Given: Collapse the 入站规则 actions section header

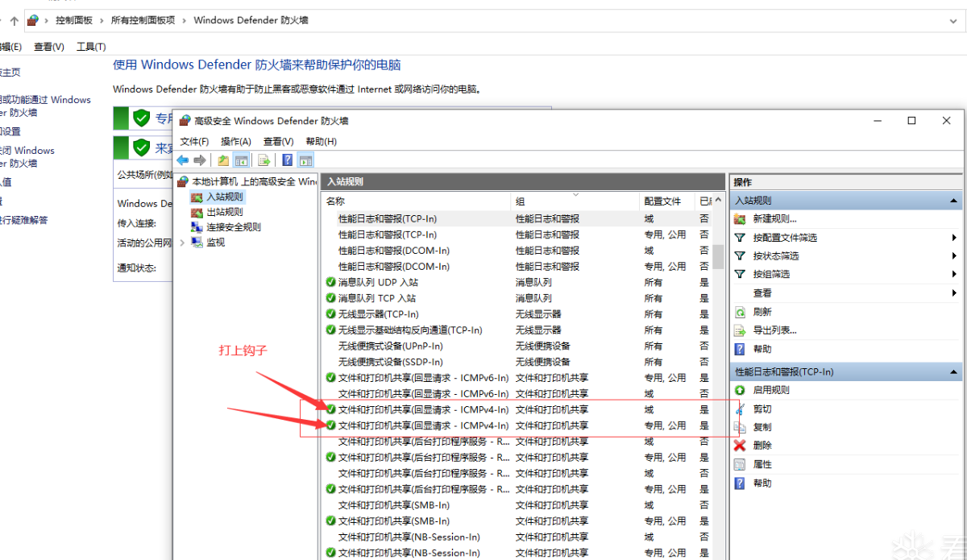Looking at the screenshot, I should point(954,201).
